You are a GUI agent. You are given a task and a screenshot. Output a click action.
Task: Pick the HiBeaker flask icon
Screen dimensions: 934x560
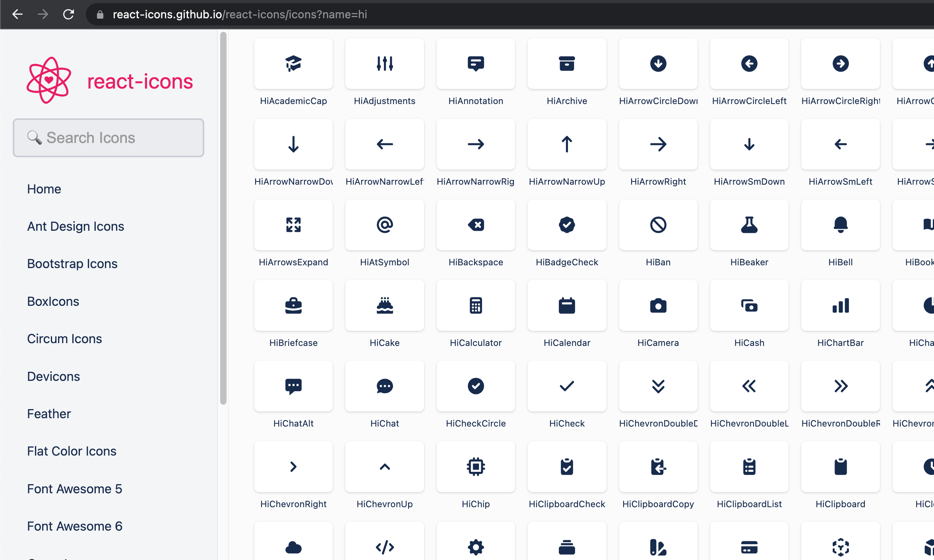[749, 225]
